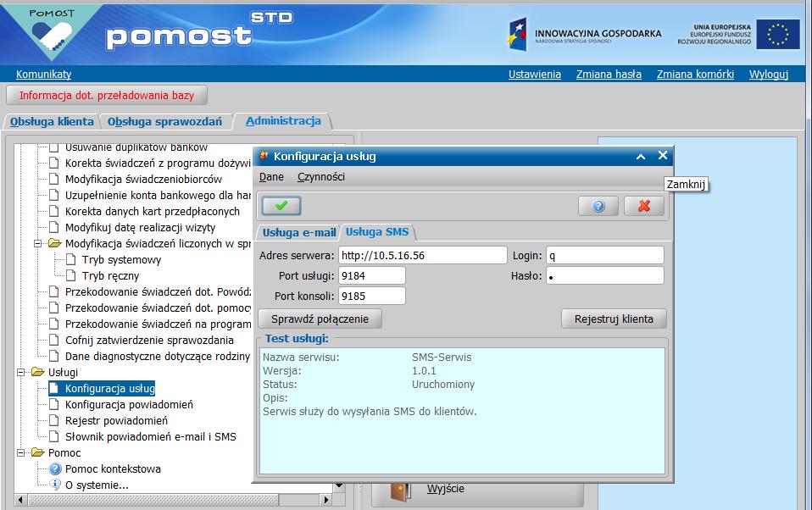This screenshot has width=812, height=510.
Task: Click the European Union flag logo
Action: coord(778,34)
